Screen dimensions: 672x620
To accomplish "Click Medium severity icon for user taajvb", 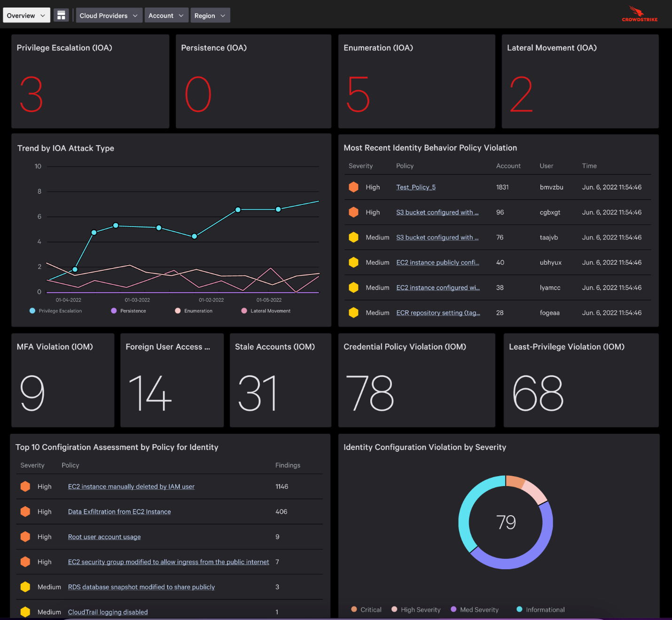I will click(x=354, y=237).
